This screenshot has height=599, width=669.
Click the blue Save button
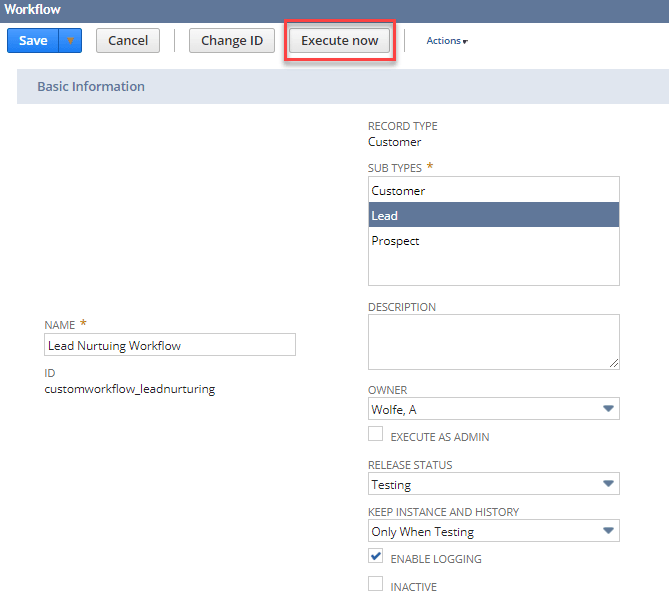pyautogui.click(x=33, y=41)
